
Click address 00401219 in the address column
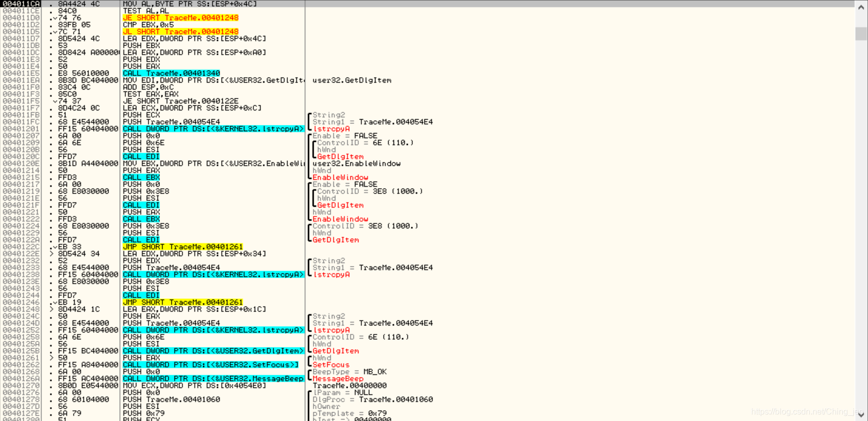pyautogui.click(x=21, y=191)
